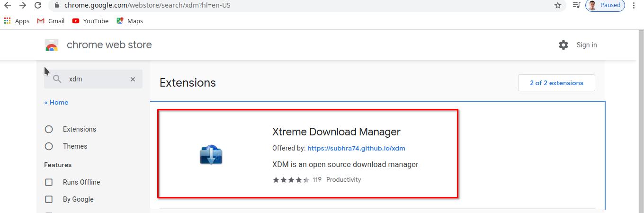644x213 pixels.
Task: Visit subhra74.github.io/xdm link
Action: 356,148
